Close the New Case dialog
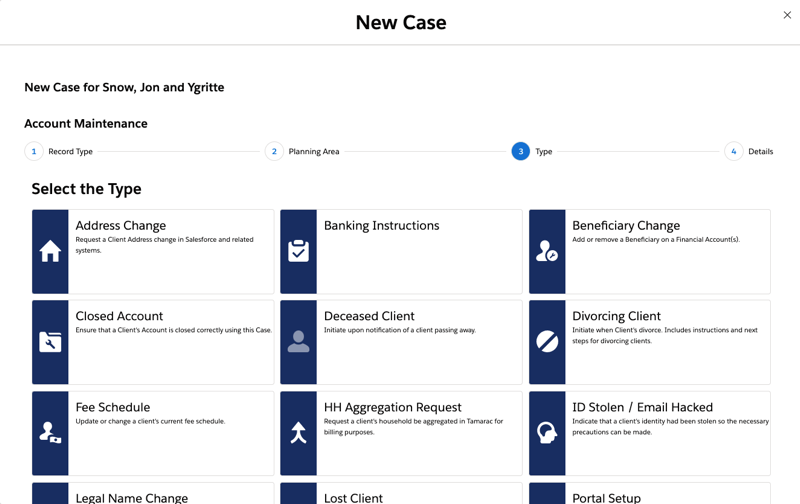This screenshot has height=504, width=800. point(787,15)
